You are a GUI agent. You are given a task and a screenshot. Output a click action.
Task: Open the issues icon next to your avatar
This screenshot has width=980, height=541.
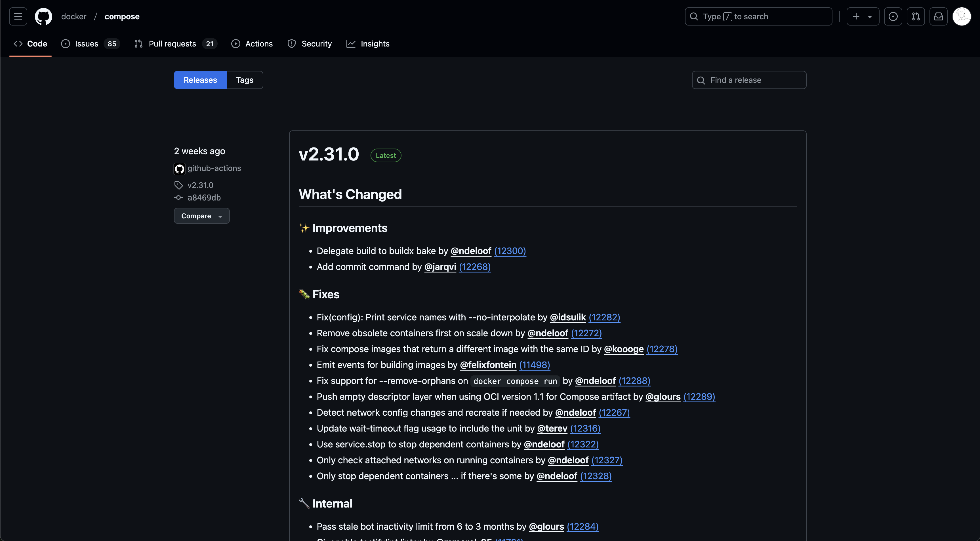point(893,16)
